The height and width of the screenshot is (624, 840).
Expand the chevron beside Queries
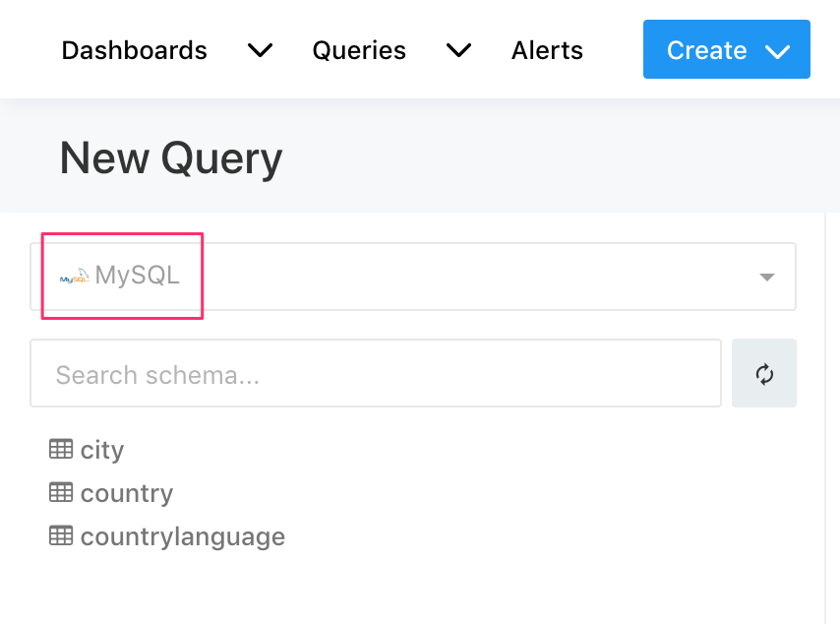coord(458,50)
